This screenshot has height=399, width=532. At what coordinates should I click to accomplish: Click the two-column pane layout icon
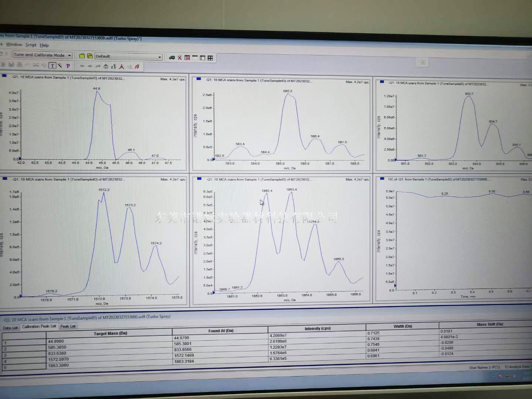[x=202, y=58]
